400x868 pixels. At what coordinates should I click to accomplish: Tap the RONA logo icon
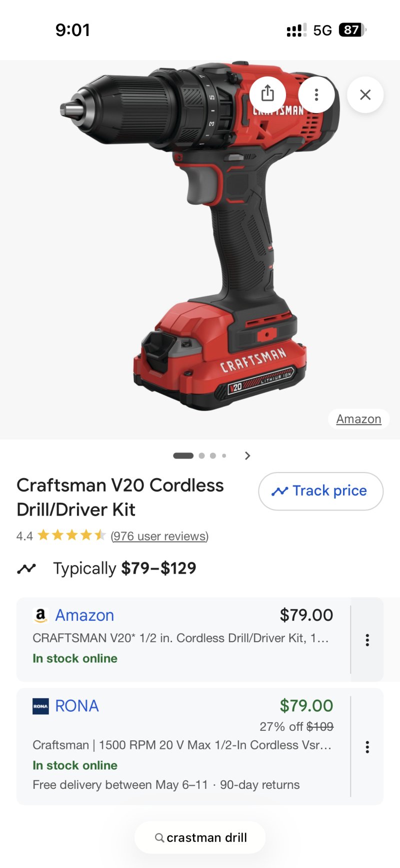pyautogui.click(x=40, y=706)
